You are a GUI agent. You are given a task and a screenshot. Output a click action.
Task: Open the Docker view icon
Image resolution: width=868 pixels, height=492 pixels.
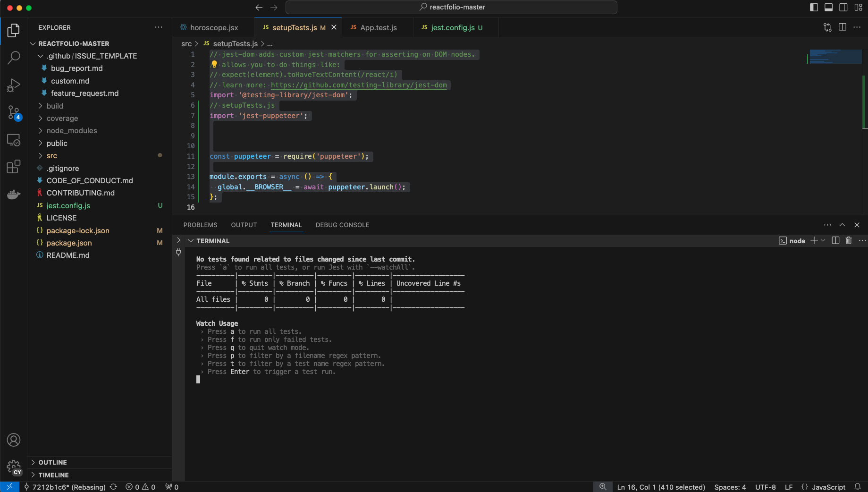(14, 194)
